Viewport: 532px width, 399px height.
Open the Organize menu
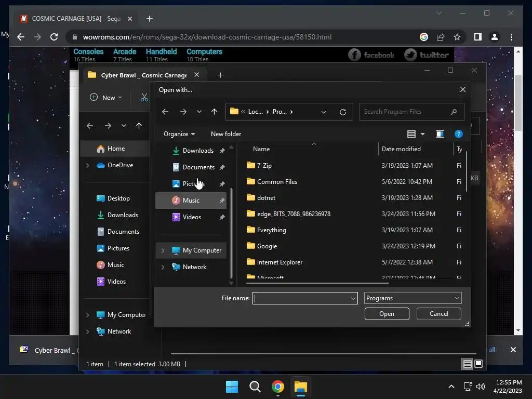179,134
